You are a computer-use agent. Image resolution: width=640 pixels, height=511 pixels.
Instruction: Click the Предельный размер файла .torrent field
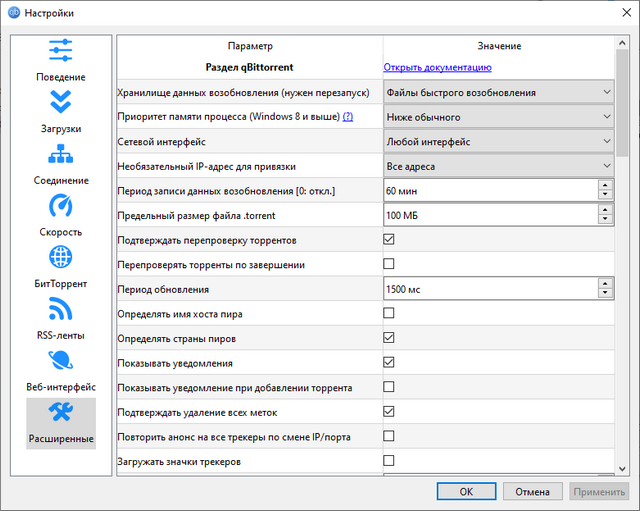tap(489, 215)
